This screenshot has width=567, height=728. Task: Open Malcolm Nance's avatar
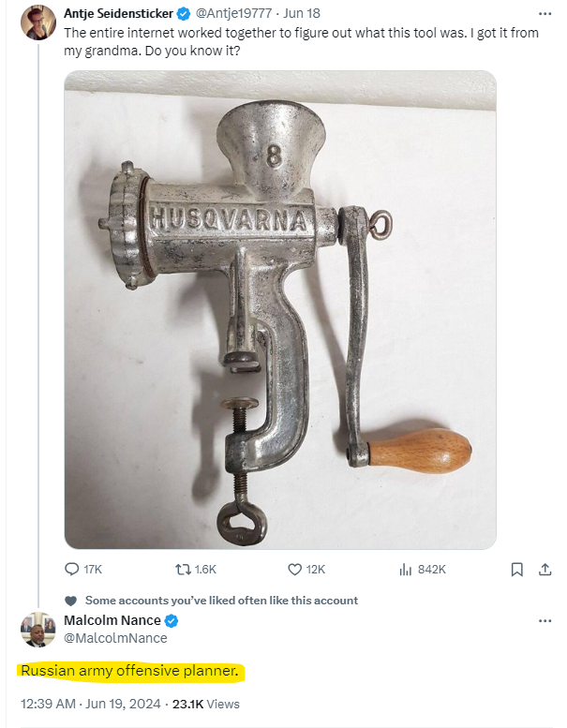[38, 630]
